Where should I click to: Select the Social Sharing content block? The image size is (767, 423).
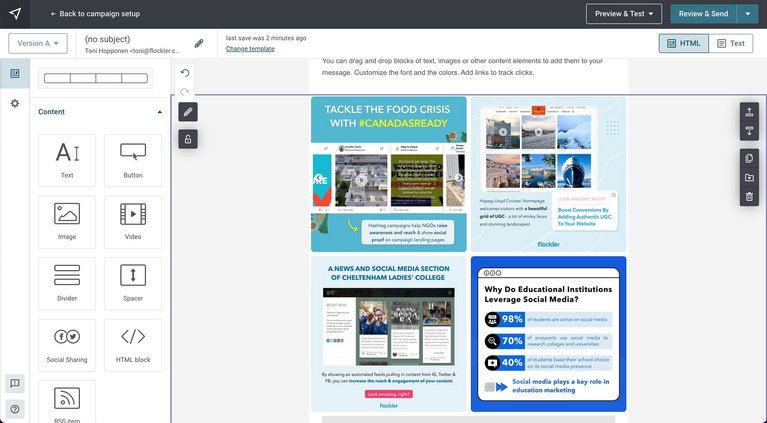(x=67, y=345)
